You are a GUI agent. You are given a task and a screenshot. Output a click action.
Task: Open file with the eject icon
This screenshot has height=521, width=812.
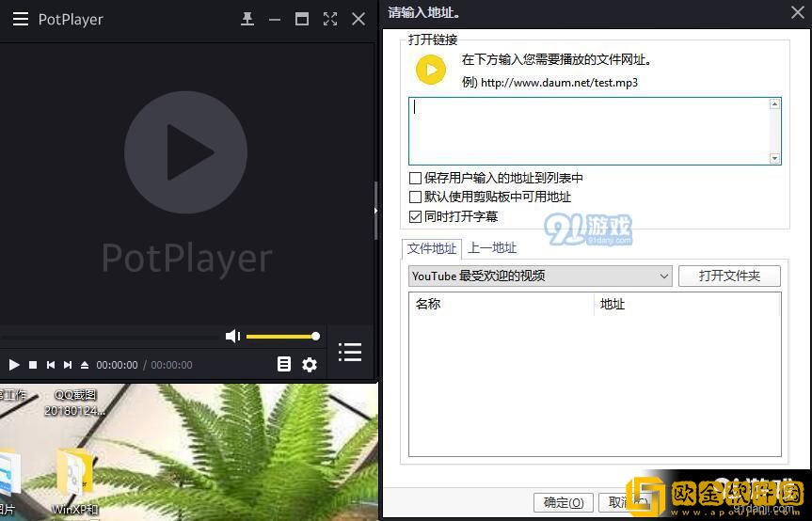click(85, 365)
